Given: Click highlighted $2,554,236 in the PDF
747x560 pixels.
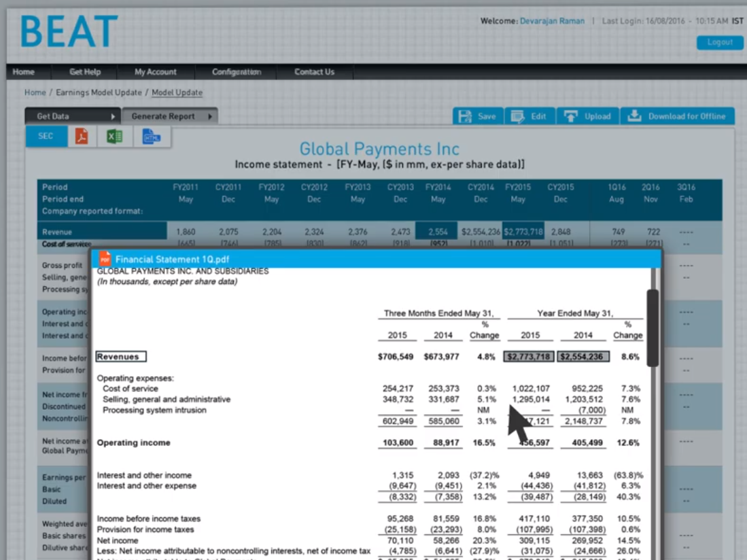Looking at the screenshot, I should click(583, 357).
